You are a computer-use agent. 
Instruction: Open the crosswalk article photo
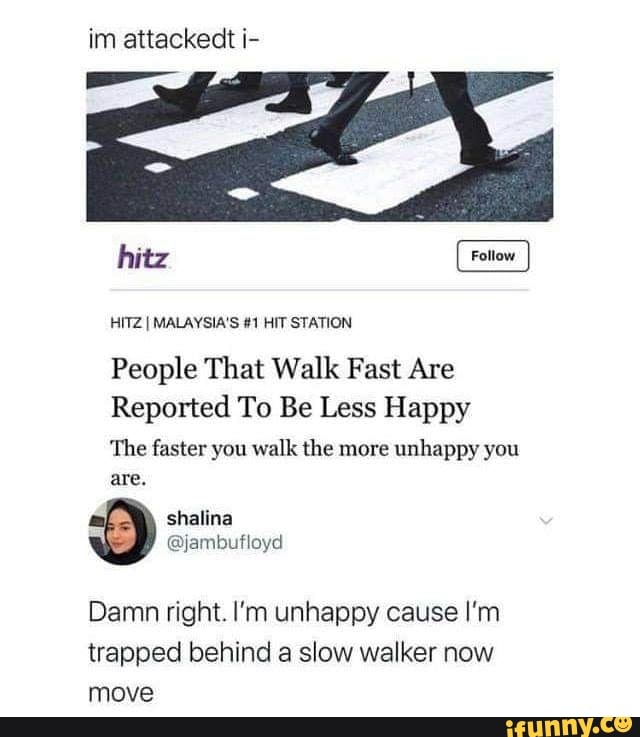pyautogui.click(x=320, y=146)
